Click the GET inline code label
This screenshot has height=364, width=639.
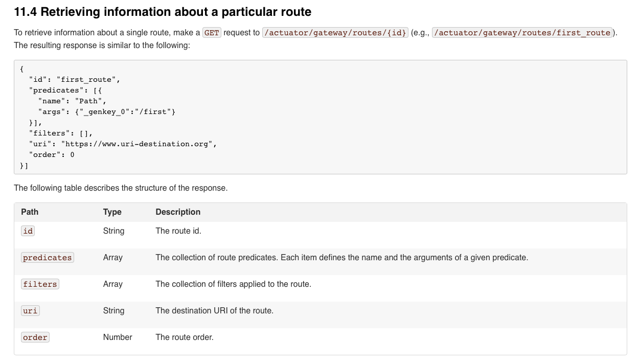pyautogui.click(x=212, y=33)
